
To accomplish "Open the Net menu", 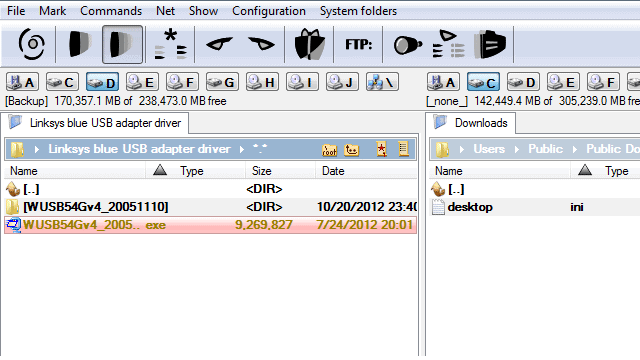I will (x=165, y=11).
